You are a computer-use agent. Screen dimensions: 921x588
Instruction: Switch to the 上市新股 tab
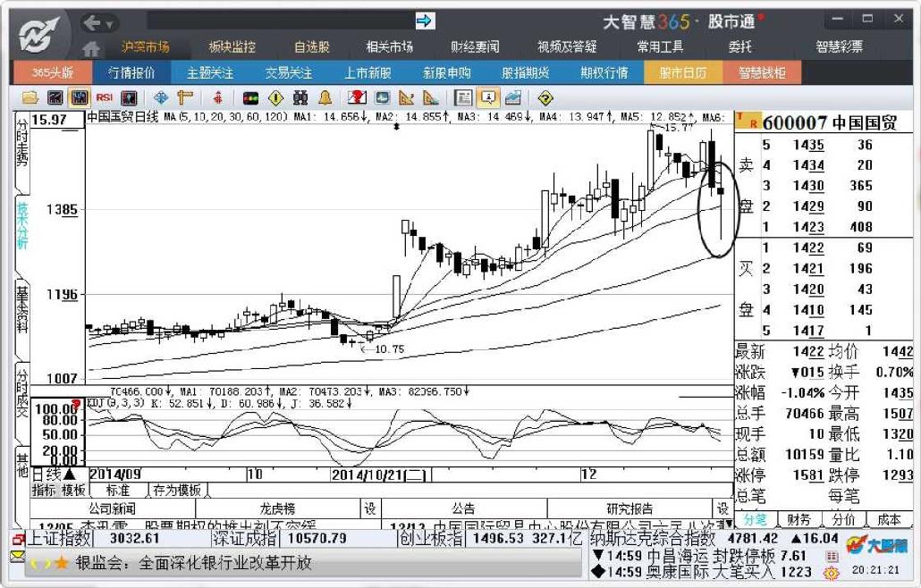(368, 72)
